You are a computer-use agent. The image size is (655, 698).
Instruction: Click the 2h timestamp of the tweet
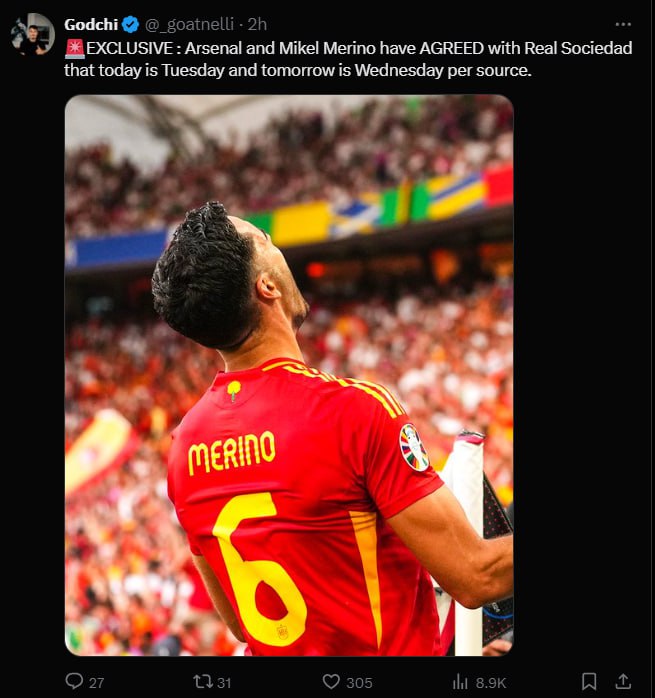257,24
